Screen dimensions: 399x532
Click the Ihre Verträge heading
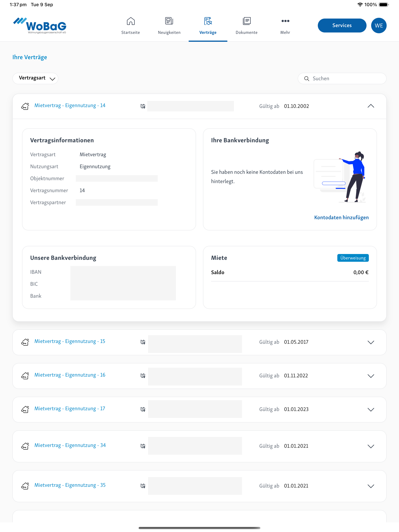click(x=30, y=57)
